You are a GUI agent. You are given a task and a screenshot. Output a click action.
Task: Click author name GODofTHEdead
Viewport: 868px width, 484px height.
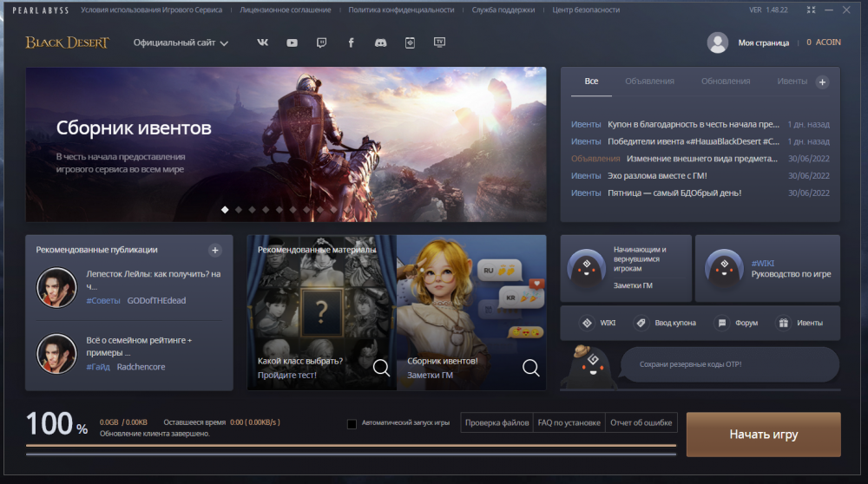point(156,300)
